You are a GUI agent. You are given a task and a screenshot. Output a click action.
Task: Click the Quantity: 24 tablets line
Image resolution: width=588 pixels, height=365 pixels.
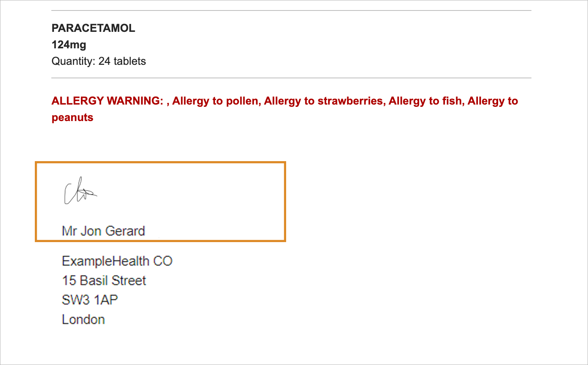tap(99, 61)
